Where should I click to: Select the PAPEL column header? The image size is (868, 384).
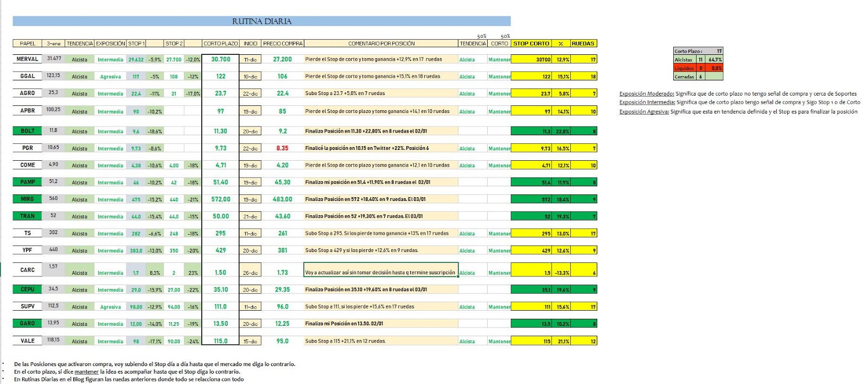coord(28,43)
